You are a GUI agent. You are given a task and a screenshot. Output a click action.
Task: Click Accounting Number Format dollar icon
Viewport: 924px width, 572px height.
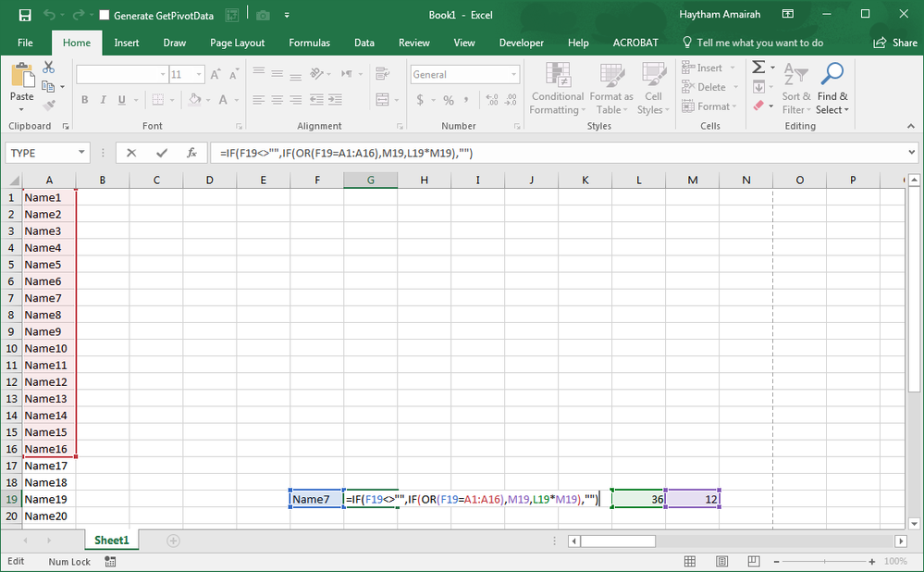pos(420,100)
